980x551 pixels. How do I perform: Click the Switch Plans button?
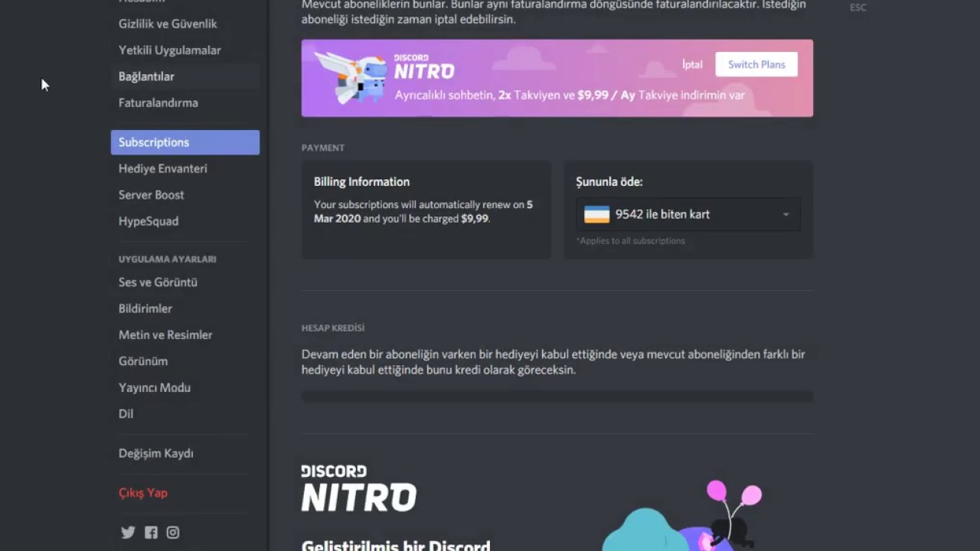[x=756, y=64]
